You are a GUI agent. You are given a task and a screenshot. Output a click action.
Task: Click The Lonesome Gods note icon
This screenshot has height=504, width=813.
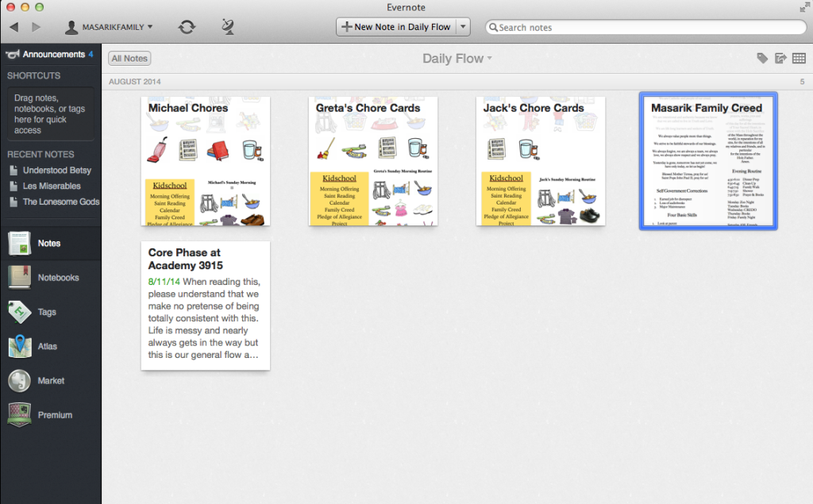[13, 202]
